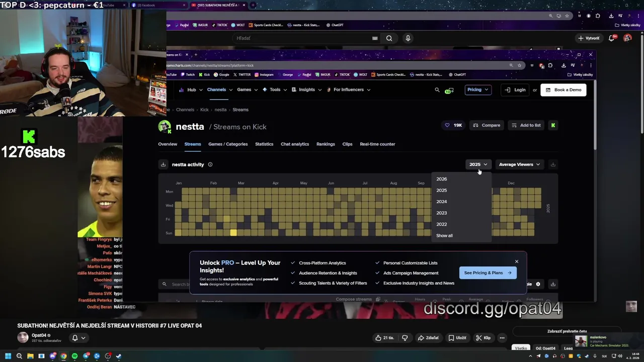Screen dimensions: 644x362
Task: Click the Compare button
Action: [x=487, y=125]
